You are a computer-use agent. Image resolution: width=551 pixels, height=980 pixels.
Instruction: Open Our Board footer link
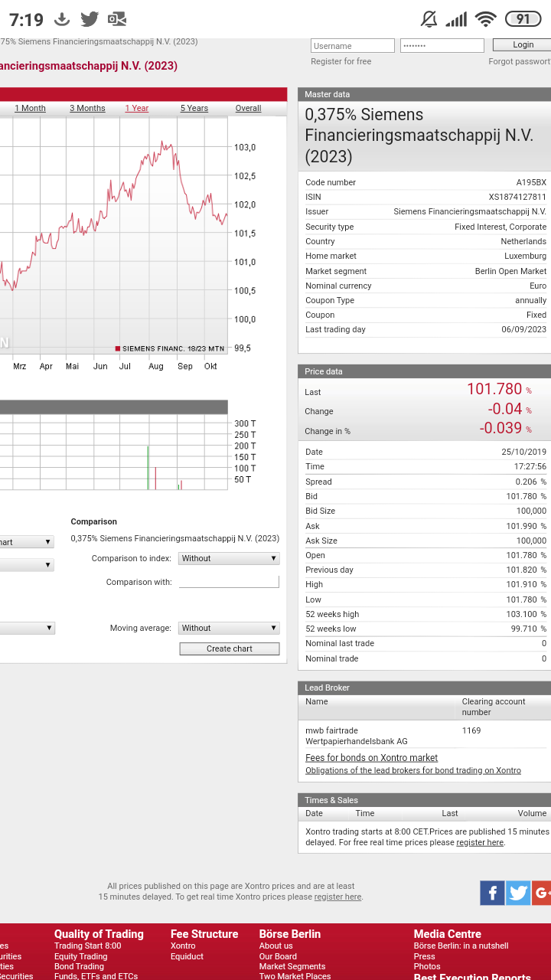pyautogui.click(x=278, y=956)
